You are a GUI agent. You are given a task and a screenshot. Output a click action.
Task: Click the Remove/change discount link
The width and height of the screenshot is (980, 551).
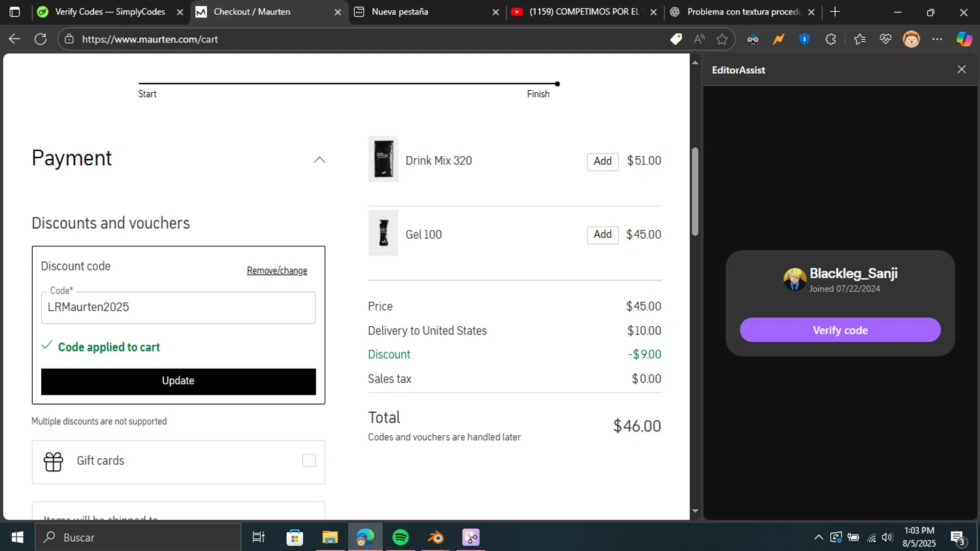pyautogui.click(x=277, y=271)
